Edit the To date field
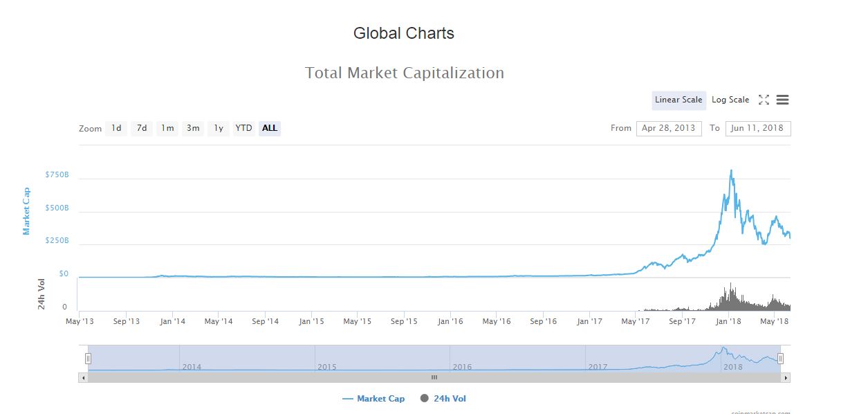 tap(757, 128)
